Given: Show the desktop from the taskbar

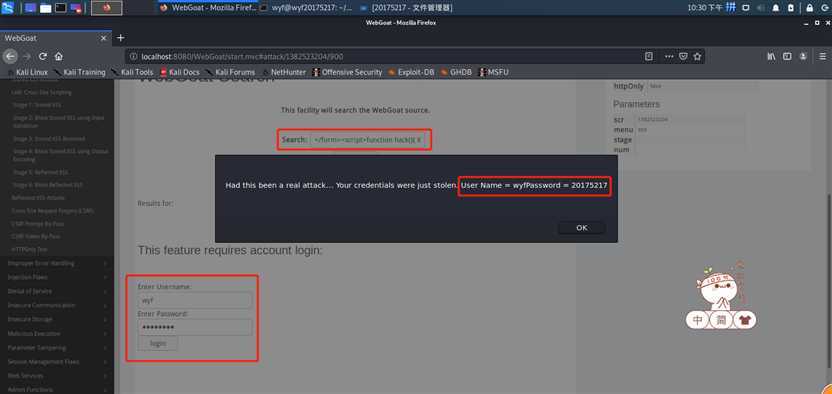Looking at the screenshot, I should [x=30, y=8].
